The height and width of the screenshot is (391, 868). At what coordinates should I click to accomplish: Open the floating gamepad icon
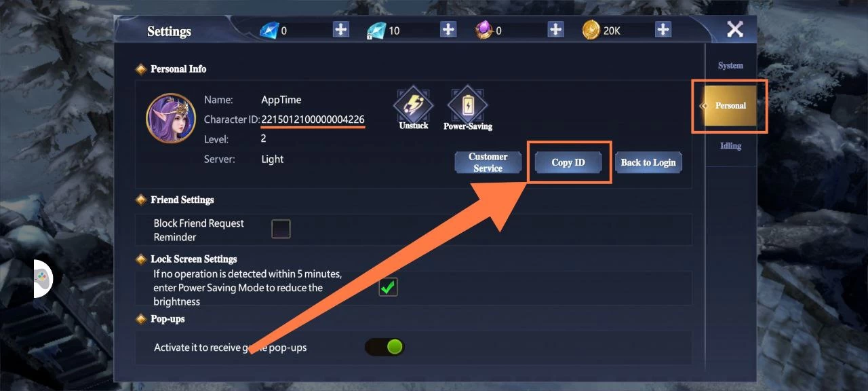(x=43, y=278)
